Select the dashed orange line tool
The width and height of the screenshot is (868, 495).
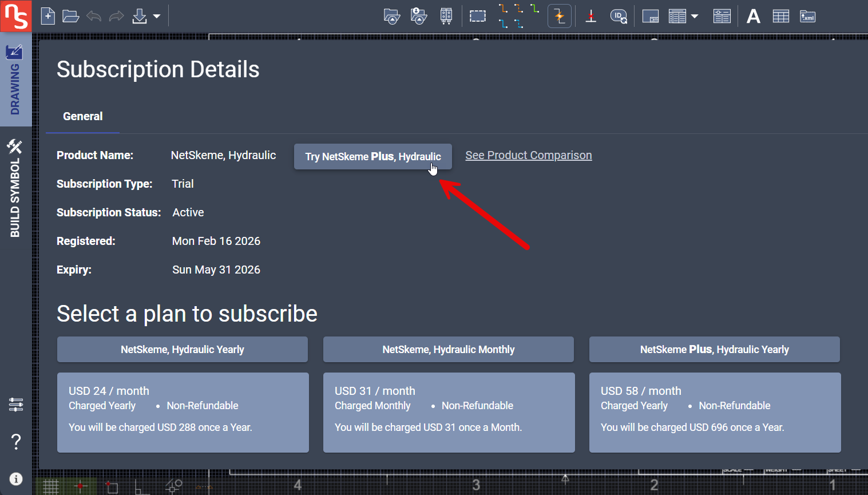click(518, 9)
